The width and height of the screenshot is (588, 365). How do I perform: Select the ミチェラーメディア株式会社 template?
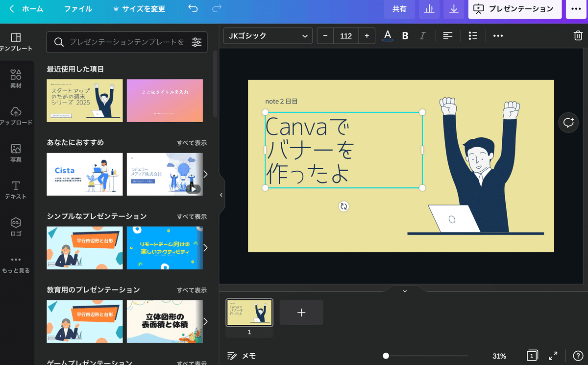coord(165,174)
